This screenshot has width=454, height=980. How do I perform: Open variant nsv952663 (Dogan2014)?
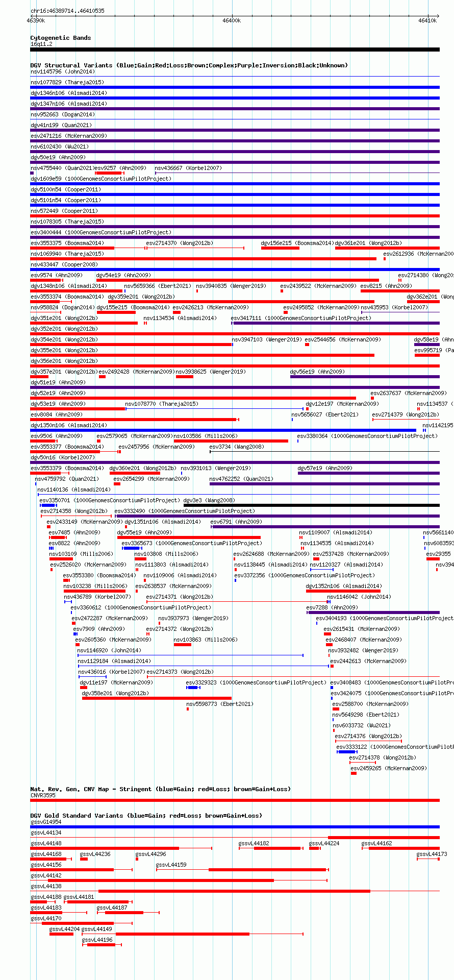tap(63, 114)
